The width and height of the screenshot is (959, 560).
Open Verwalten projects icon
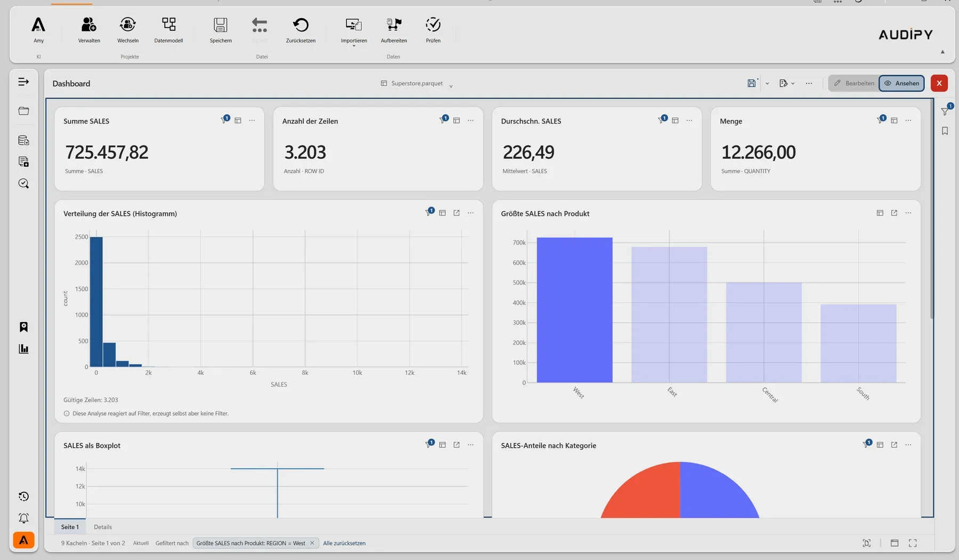(89, 29)
